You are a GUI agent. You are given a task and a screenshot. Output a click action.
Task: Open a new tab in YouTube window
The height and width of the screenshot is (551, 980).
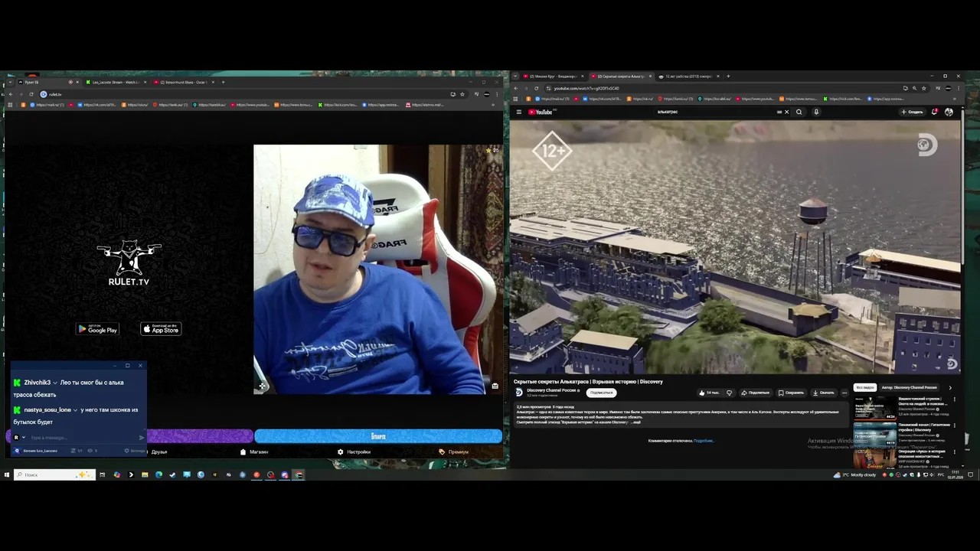point(728,77)
